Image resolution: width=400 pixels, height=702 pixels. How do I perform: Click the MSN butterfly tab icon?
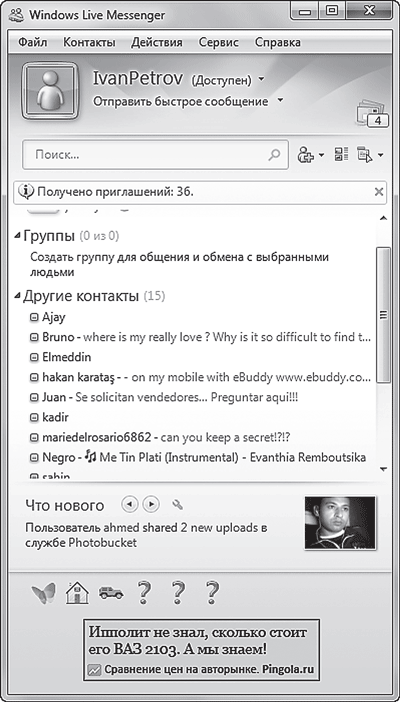(43, 593)
